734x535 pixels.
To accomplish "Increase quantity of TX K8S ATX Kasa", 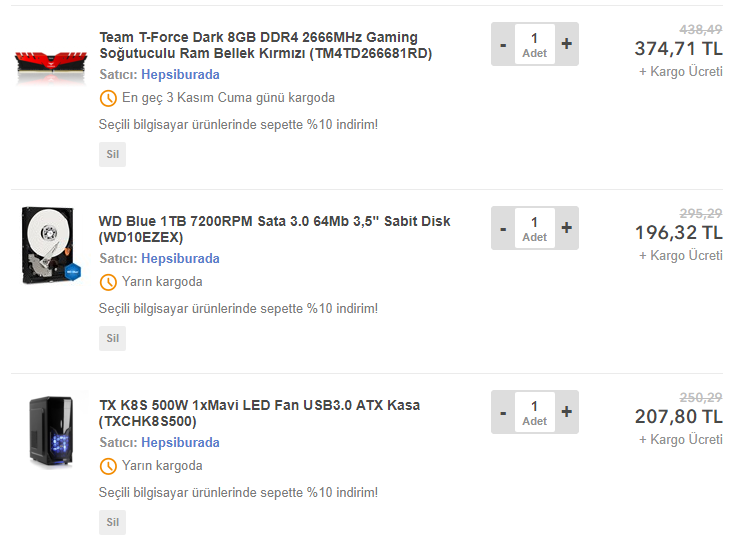I will (567, 412).
